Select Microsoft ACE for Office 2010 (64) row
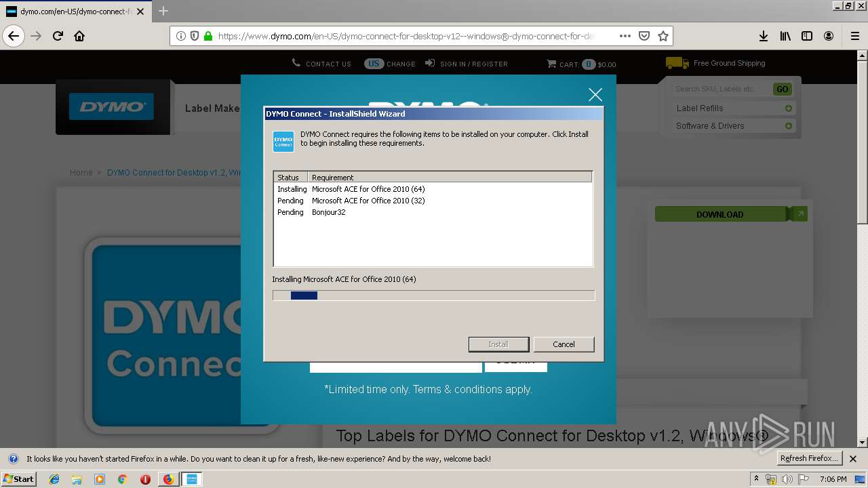 pyautogui.click(x=433, y=189)
